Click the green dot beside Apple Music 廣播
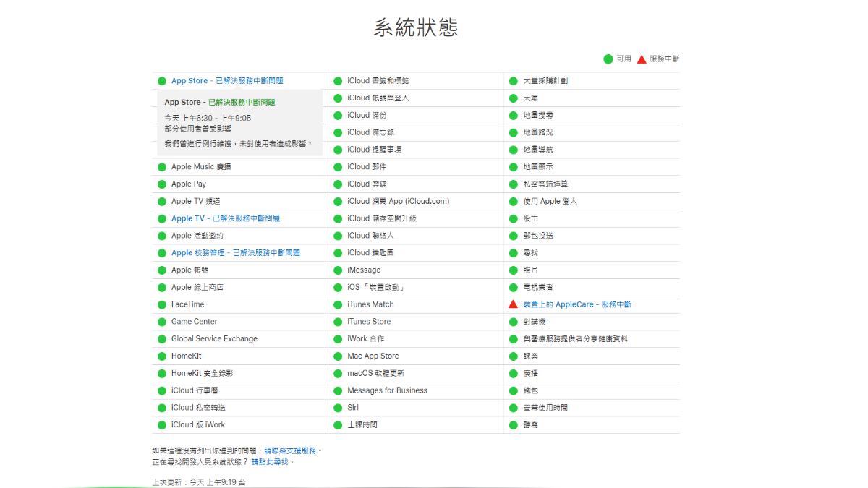The height and width of the screenshot is (488, 868). pos(162,167)
